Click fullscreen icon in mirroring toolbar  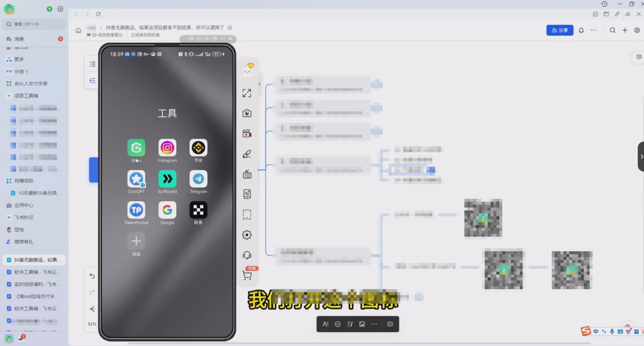point(247,93)
